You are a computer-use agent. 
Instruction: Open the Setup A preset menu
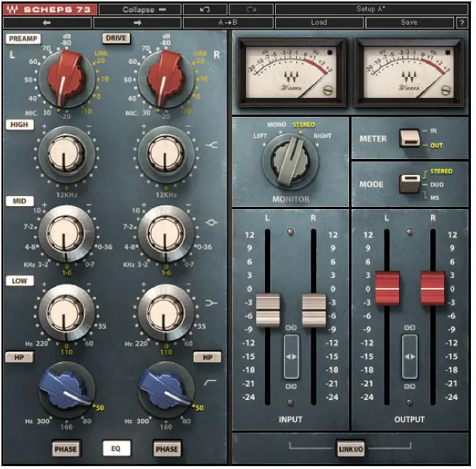click(x=372, y=9)
